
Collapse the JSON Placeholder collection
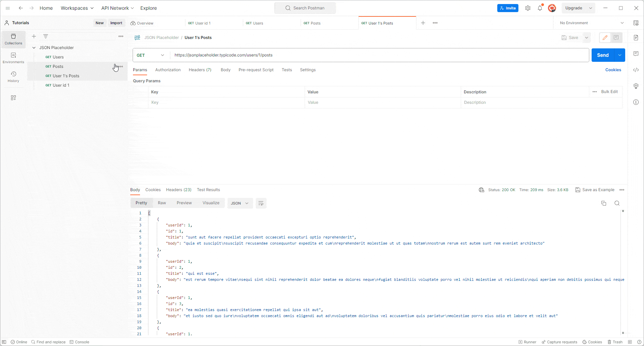(x=34, y=48)
